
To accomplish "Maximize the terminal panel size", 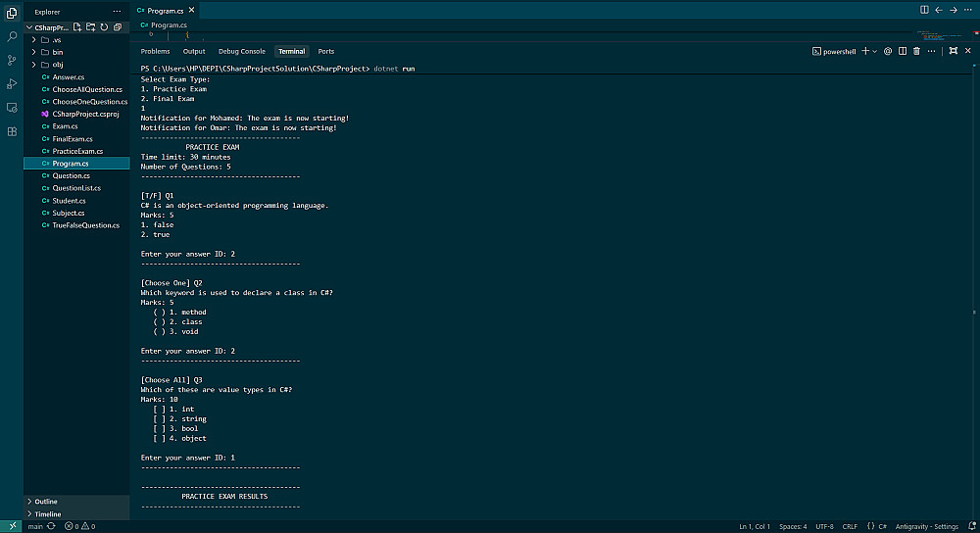I will pos(954,51).
